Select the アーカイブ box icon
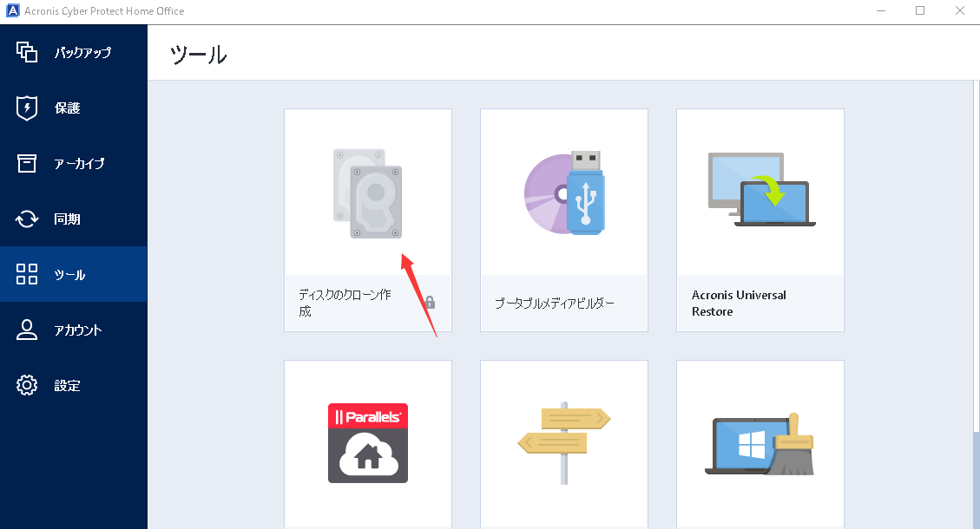Screen dimensions: 980x529 point(26,164)
